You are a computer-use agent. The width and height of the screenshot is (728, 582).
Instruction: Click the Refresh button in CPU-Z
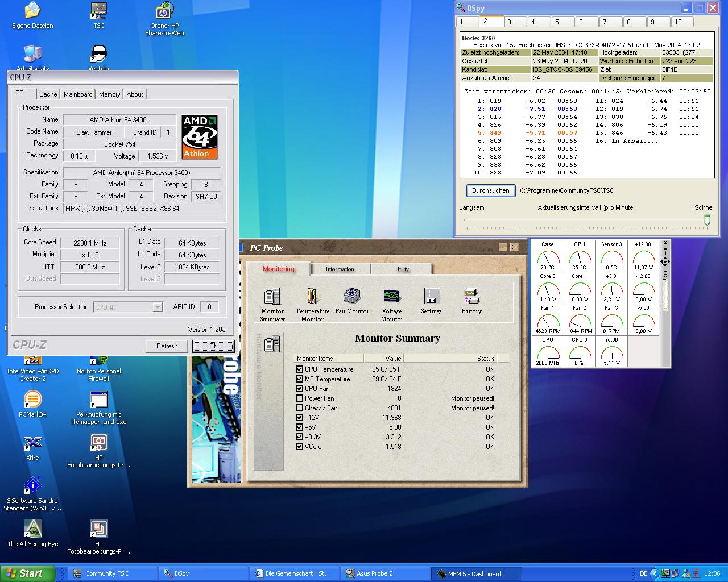(x=167, y=346)
